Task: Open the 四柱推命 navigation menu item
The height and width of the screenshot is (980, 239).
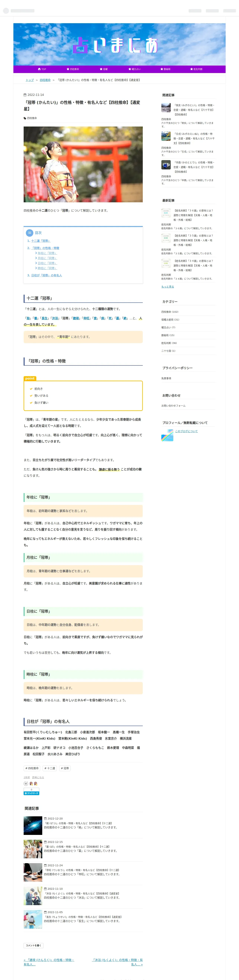Action: click(x=73, y=69)
